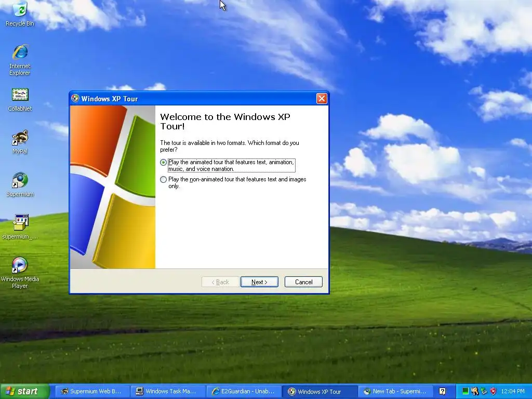Select the CollabNet desktop icon
The width and height of the screenshot is (532, 399).
tap(20, 100)
